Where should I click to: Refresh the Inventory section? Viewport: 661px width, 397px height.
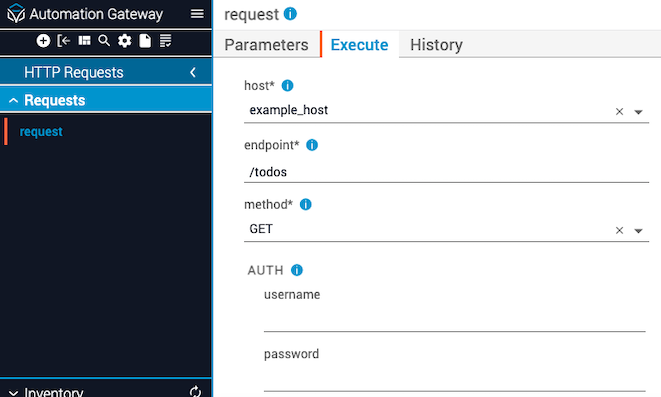point(195,392)
